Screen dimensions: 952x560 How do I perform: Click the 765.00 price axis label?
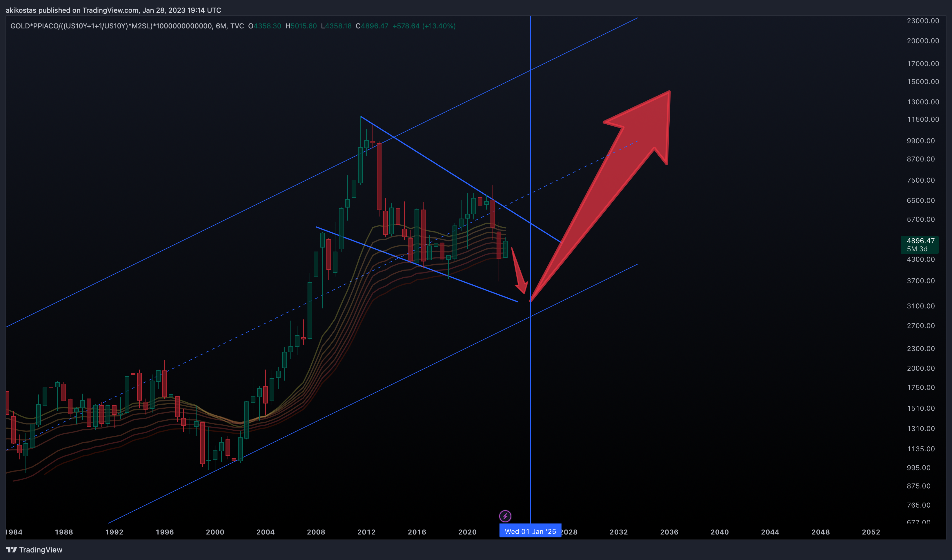click(918, 505)
